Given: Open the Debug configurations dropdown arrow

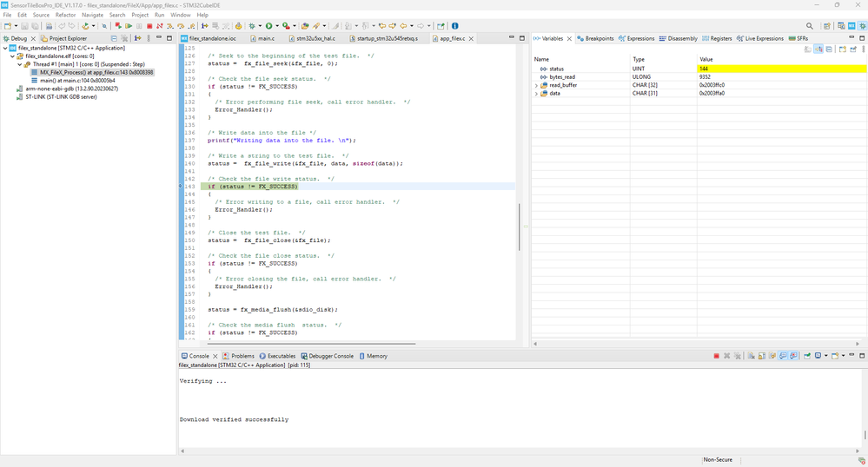Looking at the screenshot, I should click(x=260, y=25).
